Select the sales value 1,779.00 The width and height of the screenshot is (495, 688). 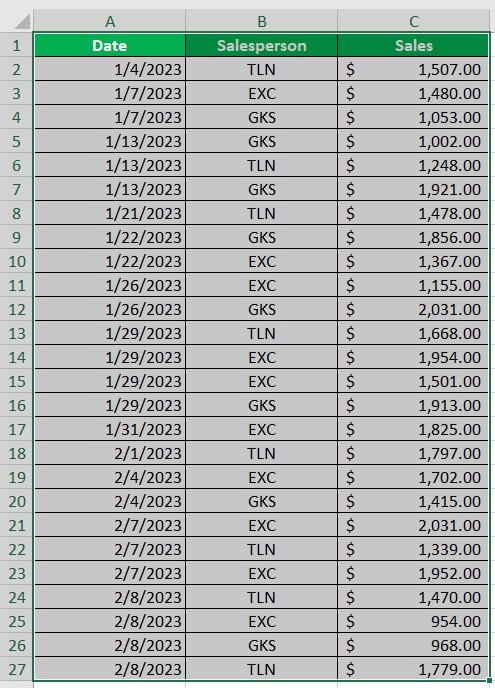click(413, 669)
